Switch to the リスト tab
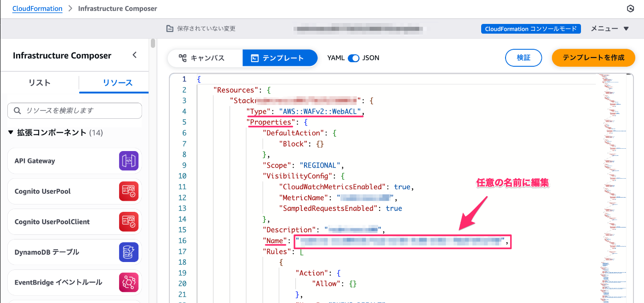Image resolution: width=644 pixels, height=303 pixels. [x=40, y=83]
